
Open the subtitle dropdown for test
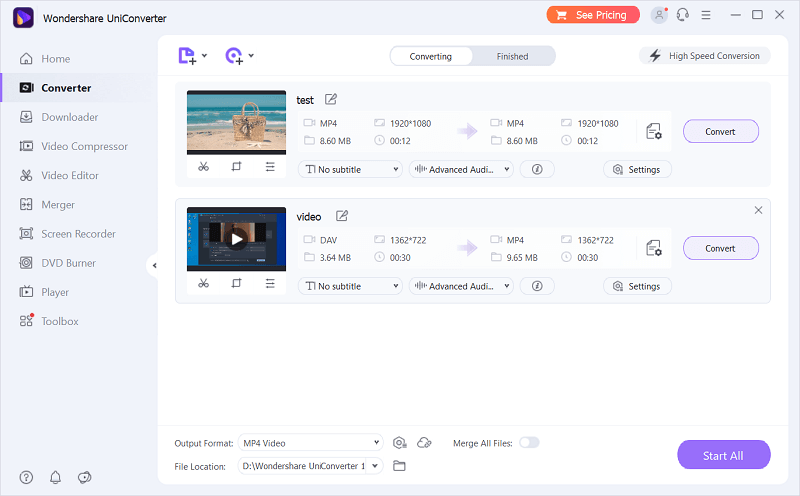tap(350, 169)
